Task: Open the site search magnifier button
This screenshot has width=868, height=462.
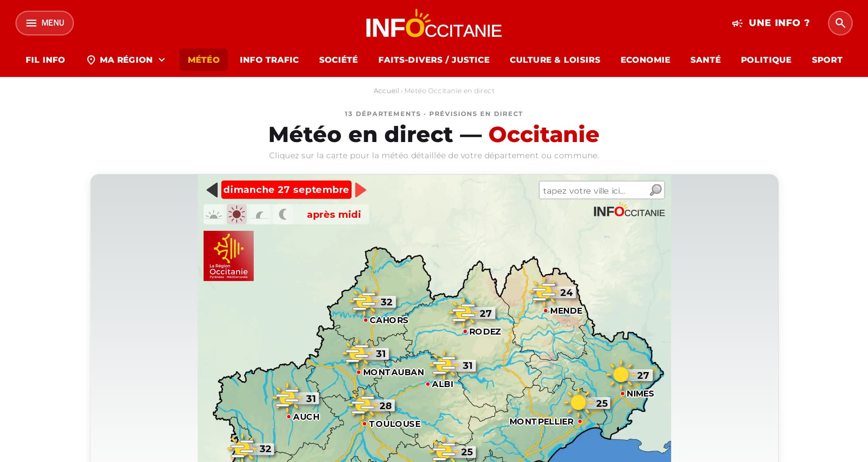Action: pyautogui.click(x=840, y=23)
